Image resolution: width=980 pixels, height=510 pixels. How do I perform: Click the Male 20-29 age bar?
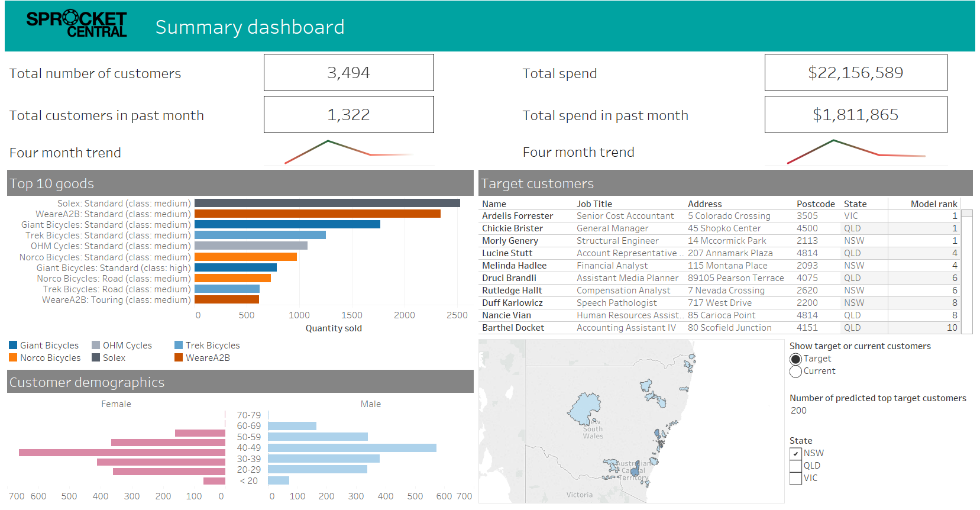[x=318, y=469]
